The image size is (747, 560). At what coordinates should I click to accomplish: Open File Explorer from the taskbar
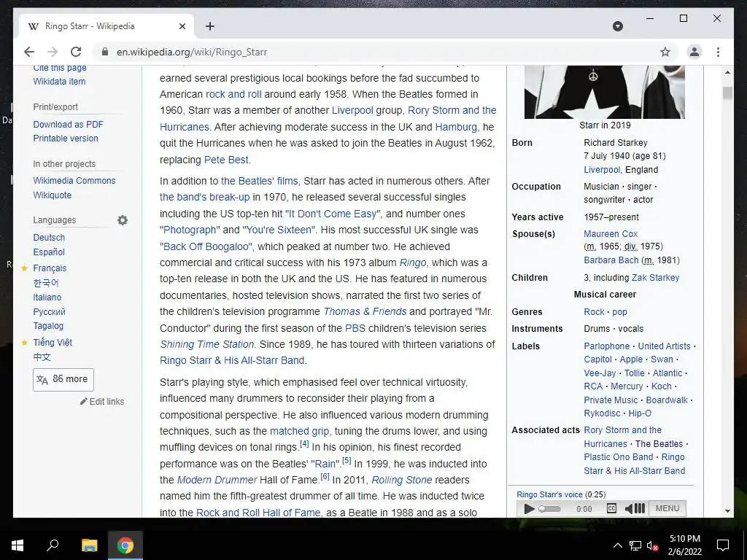click(89, 545)
